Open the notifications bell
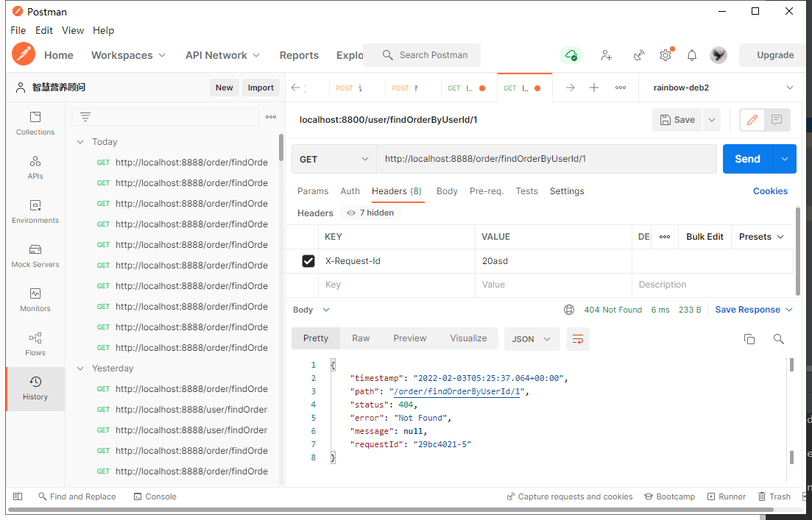812x520 pixels. point(692,55)
